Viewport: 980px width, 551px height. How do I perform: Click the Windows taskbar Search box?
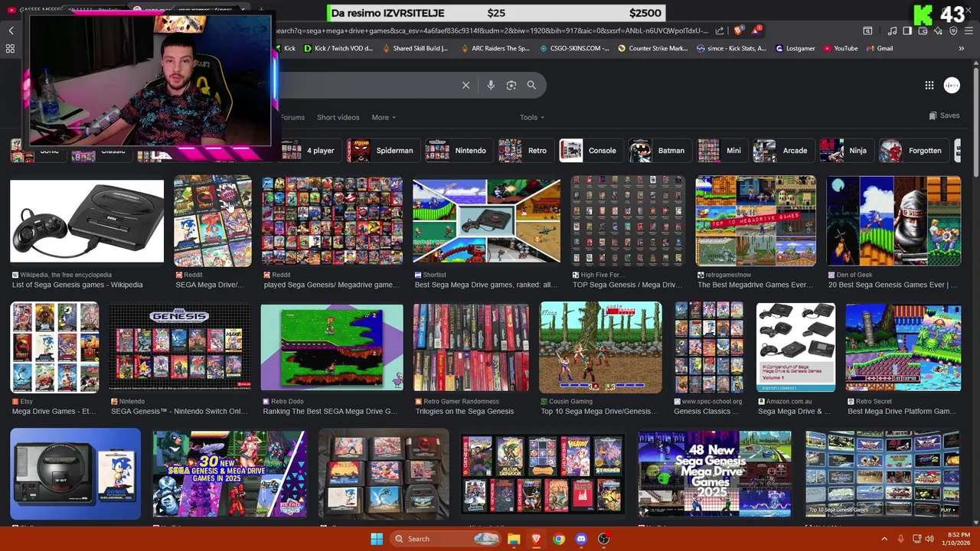[446, 539]
